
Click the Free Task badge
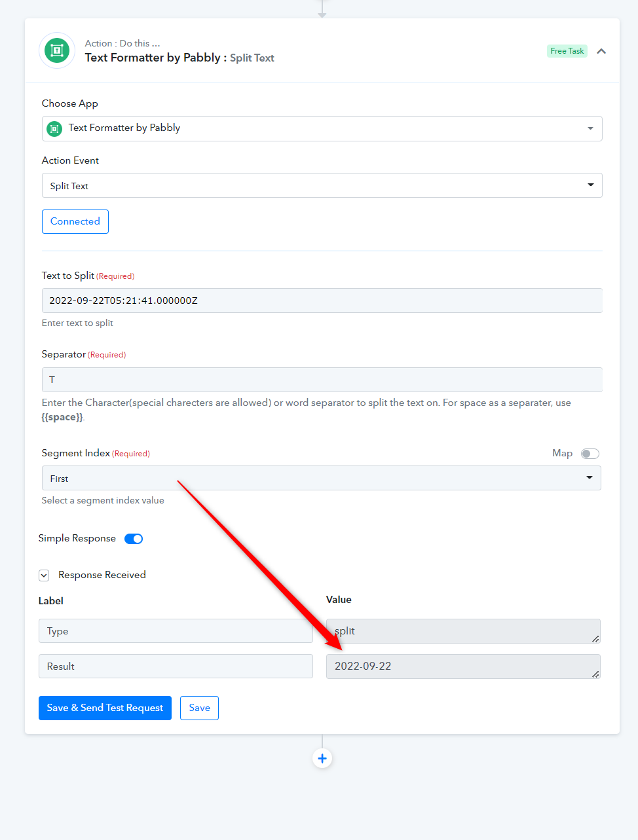567,51
